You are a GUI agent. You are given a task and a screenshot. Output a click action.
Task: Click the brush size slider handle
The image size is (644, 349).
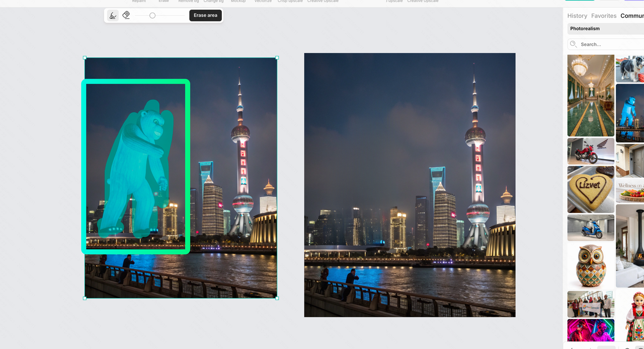coord(152,16)
